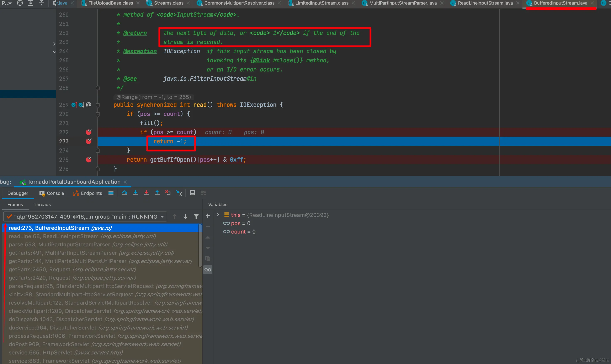Click the Drop Frame icon
The width and height of the screenshot is (611, 364).
pyautogui.click(x=168, y=193)
